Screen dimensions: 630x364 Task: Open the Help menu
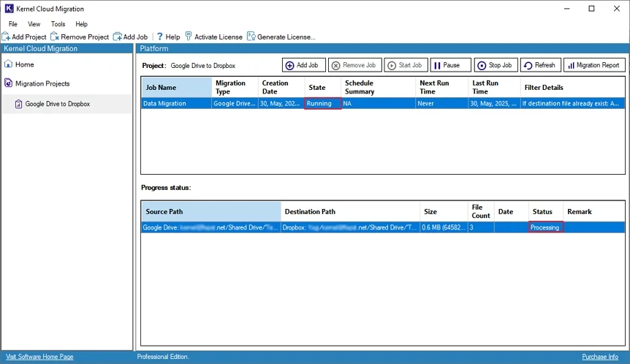click(81, 24)
